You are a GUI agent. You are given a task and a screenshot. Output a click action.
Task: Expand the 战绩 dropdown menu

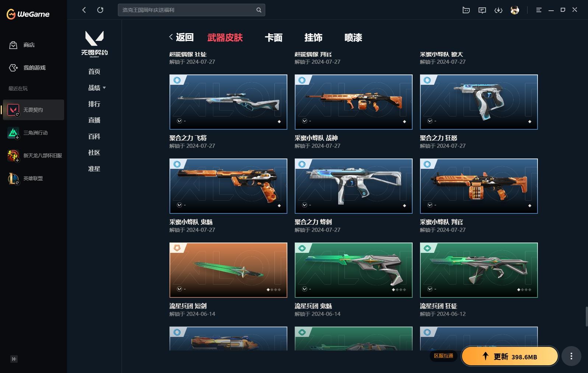coord(97,88)
